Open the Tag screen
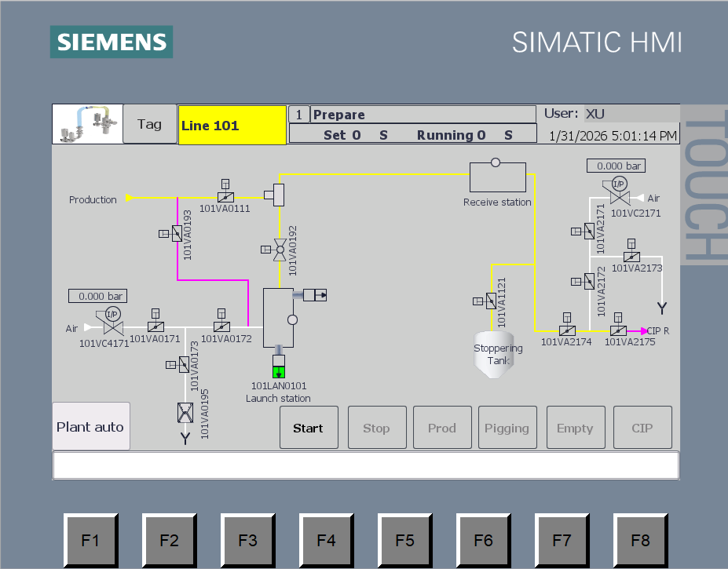 point(149,124)
